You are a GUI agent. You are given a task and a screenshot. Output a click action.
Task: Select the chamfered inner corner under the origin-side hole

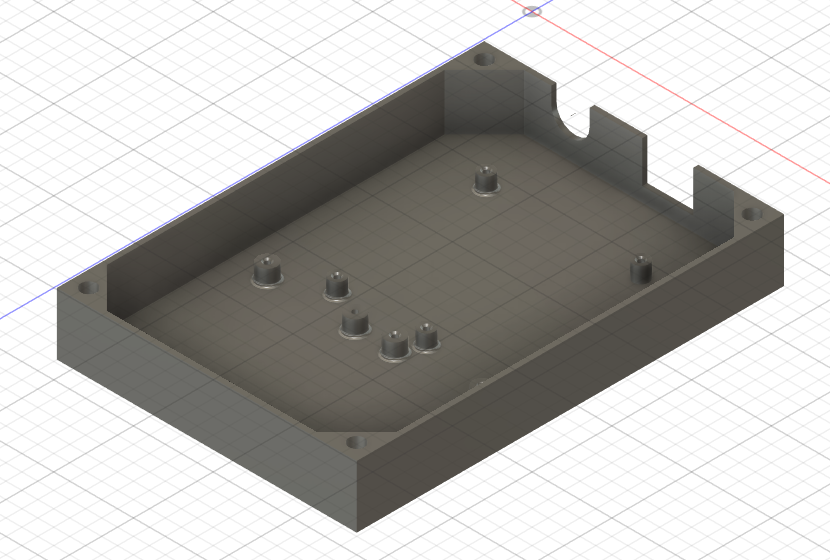[484, 102]
